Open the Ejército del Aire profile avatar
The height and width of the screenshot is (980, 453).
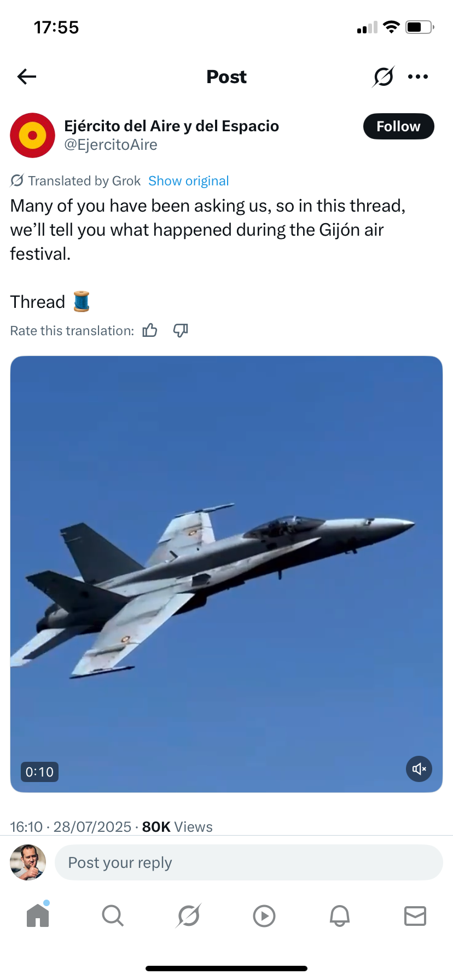33,135
